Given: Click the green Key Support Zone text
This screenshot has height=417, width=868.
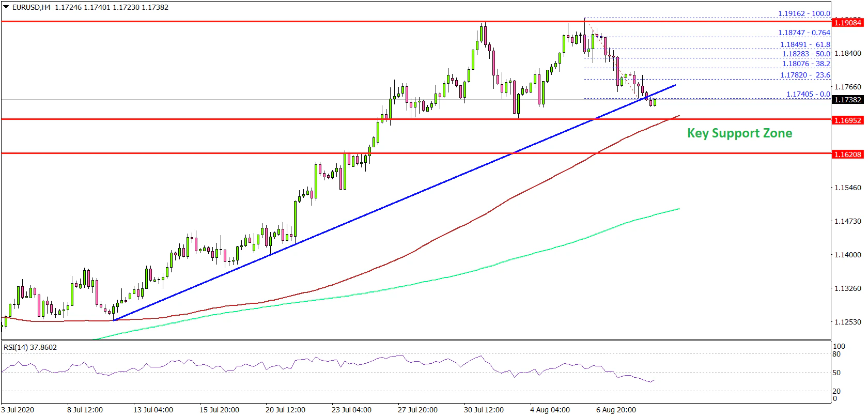Looking at the screenshot, I should 739,133.
